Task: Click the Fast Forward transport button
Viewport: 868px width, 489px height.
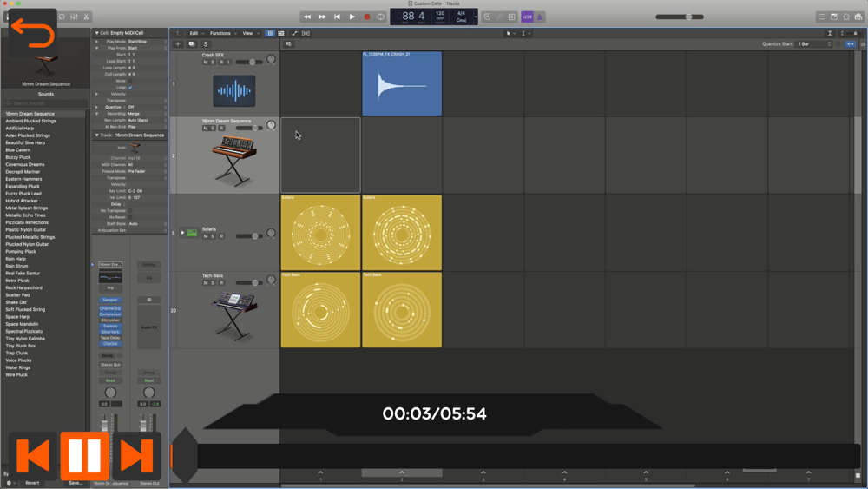Action: pos(322,17)
